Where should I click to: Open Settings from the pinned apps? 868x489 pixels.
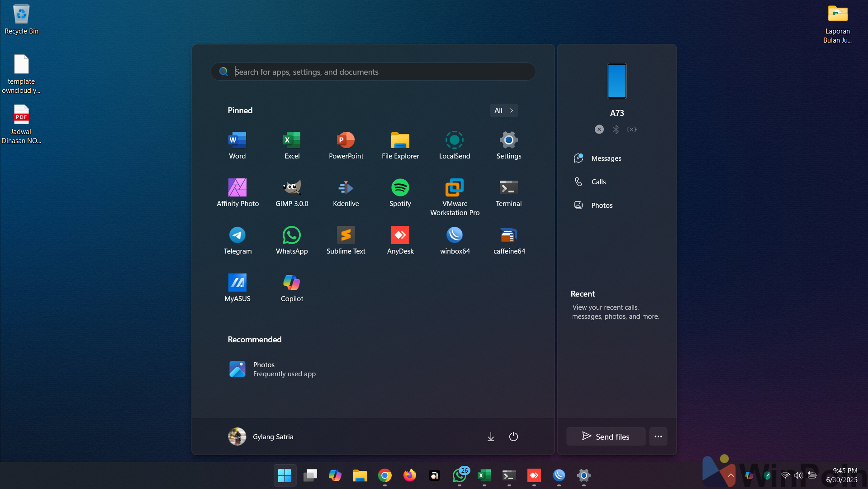coord(509,145)
